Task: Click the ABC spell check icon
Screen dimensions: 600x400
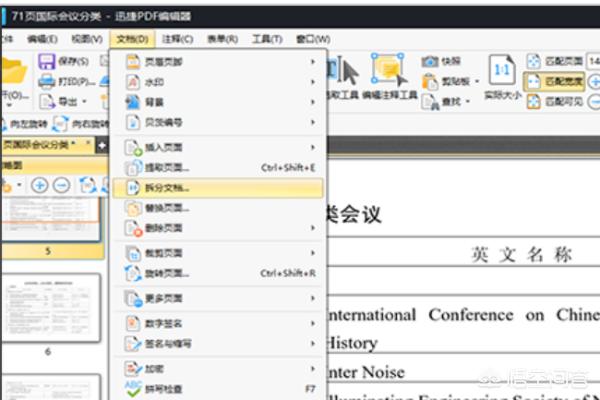Action: point(133,389)
